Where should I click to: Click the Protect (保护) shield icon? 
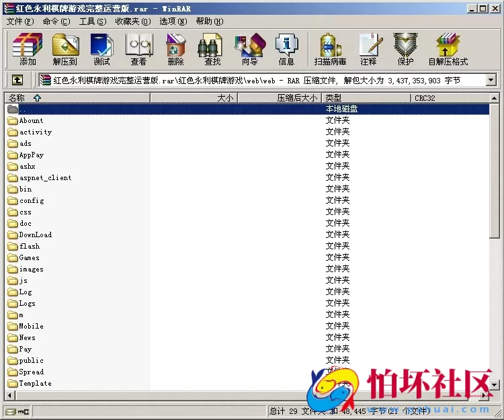click(x=405, y=49)
